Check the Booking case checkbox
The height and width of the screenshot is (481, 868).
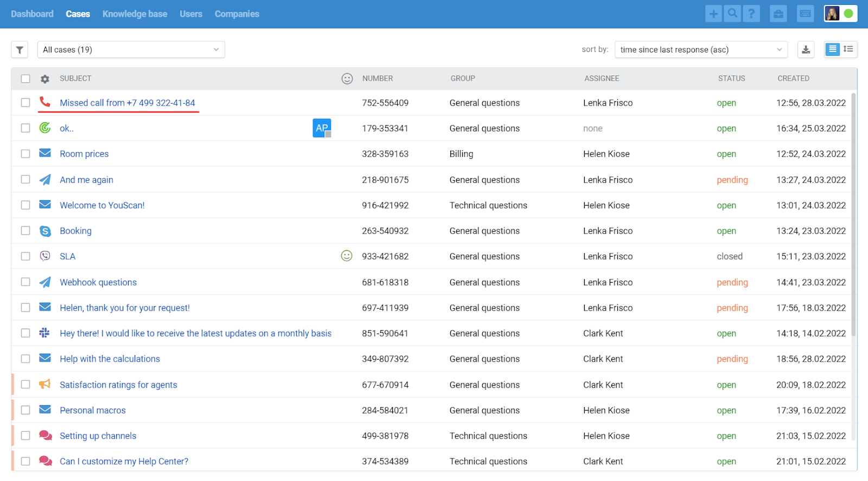pyautogui.click(x=25, y=230)
